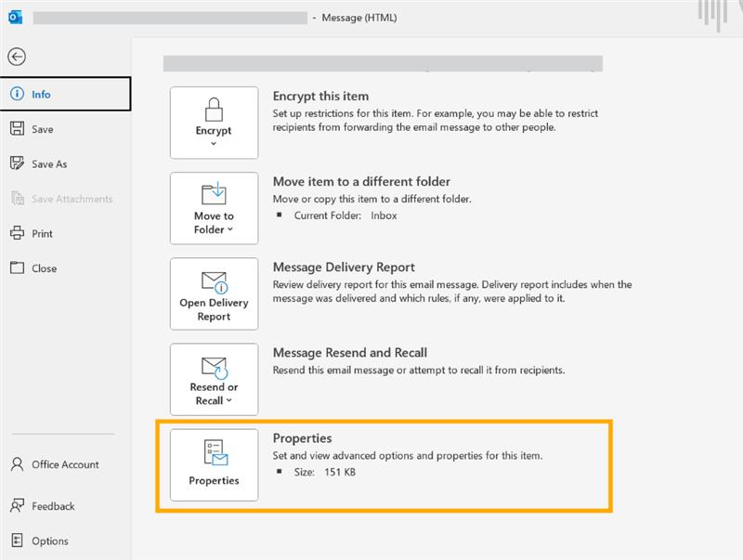The width and height of the screenshot is (743, 560).
Task: Open Feedback page
Action: tap(65, 506)
